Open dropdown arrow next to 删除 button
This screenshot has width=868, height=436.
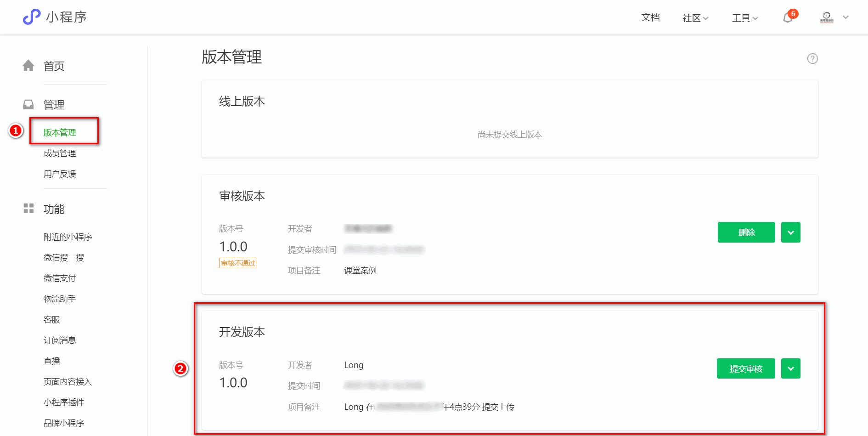coord(791,232)
